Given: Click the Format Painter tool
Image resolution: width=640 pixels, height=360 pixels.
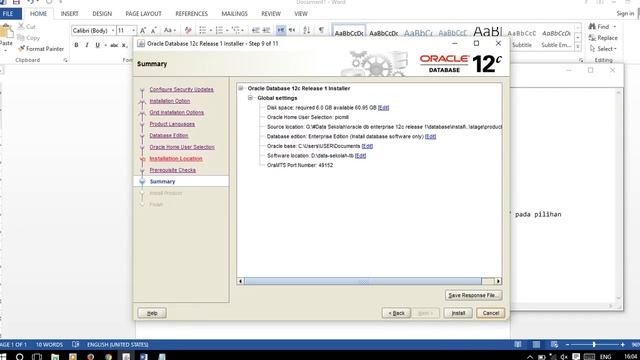Looking at the screenshot, I should (41, 49).
